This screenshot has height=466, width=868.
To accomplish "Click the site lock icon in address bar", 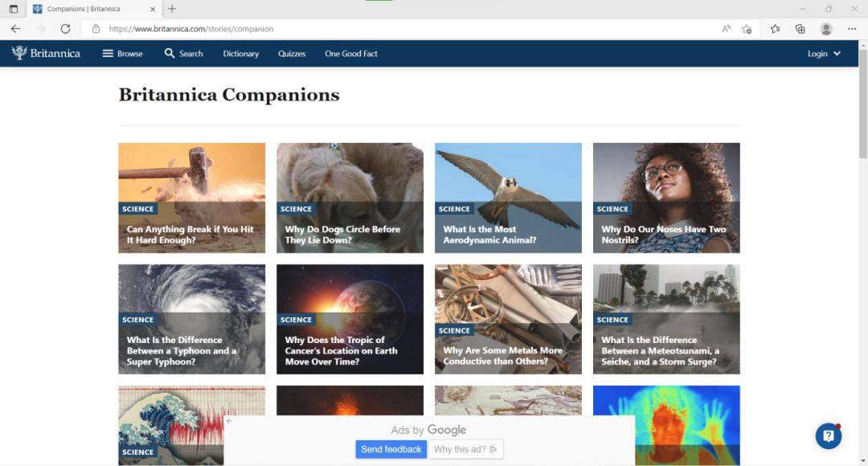I will [96, 29].
